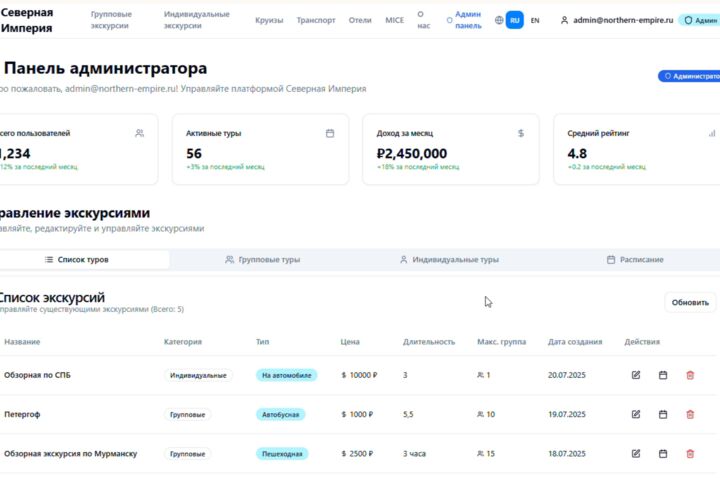
Task: Open the MICE page
Action: tap(394, 20)
